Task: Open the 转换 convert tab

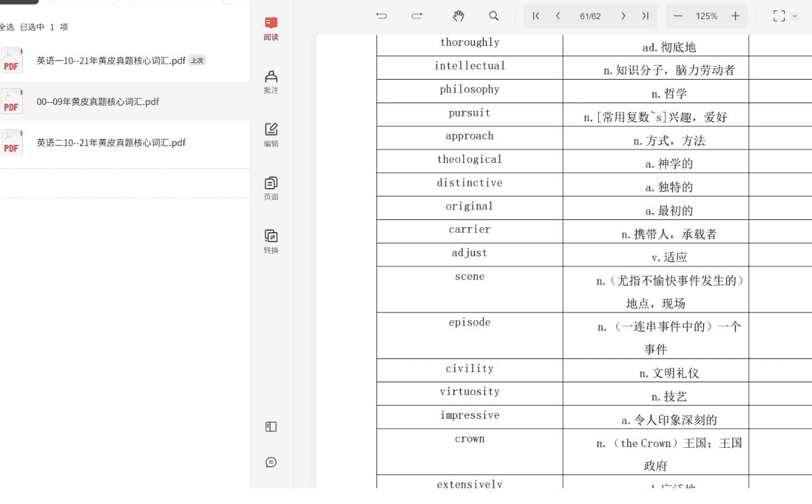Action: (271, 242)
